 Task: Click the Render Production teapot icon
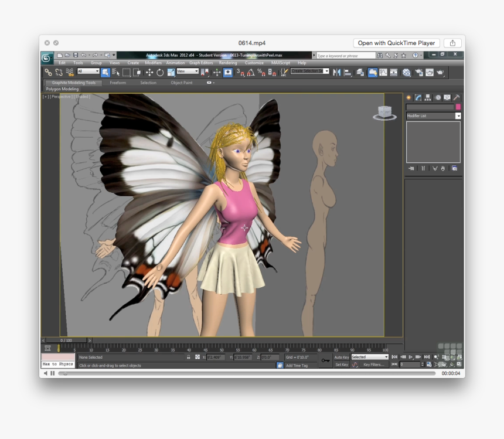(440, 72)
